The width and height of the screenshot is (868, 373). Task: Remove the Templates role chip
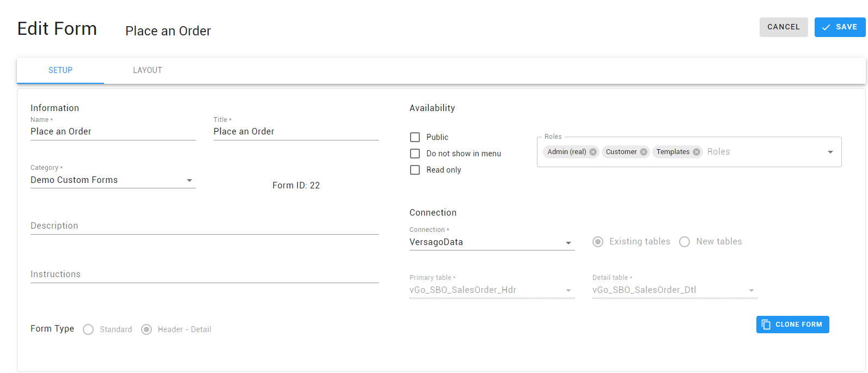(x=696, y=152)
